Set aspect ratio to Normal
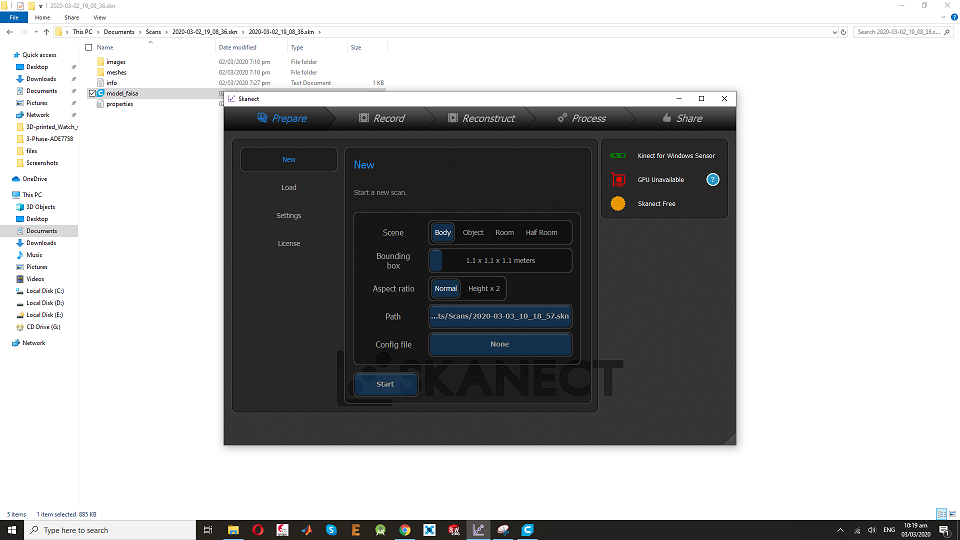Image resolution: width=960 pixels, height=540 pixels. click(x=446, y=288)
